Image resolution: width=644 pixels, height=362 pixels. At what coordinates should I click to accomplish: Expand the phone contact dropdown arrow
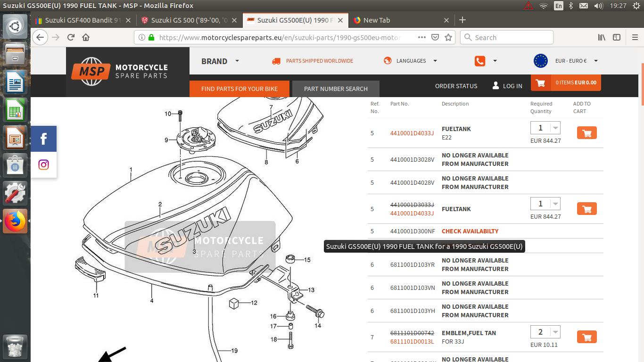[495, 61]
